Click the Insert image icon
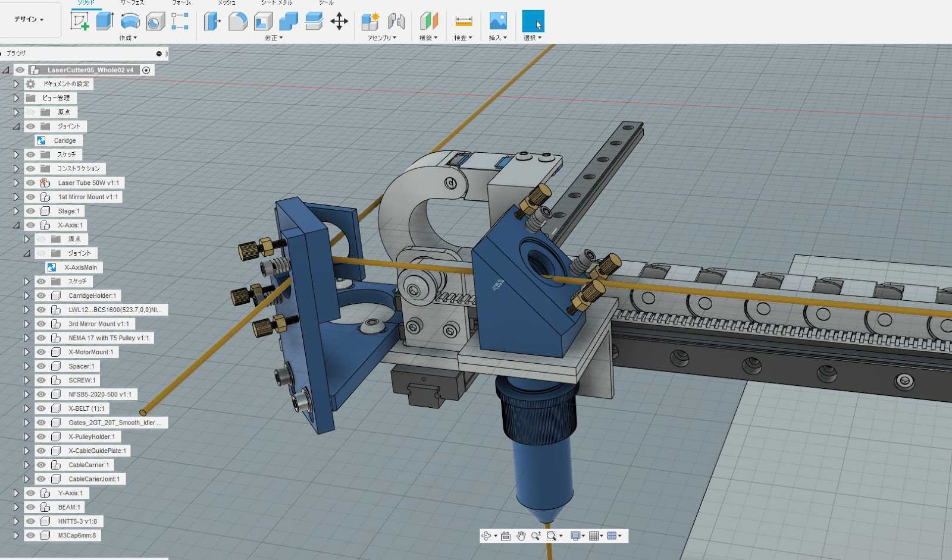 point(498,21)
